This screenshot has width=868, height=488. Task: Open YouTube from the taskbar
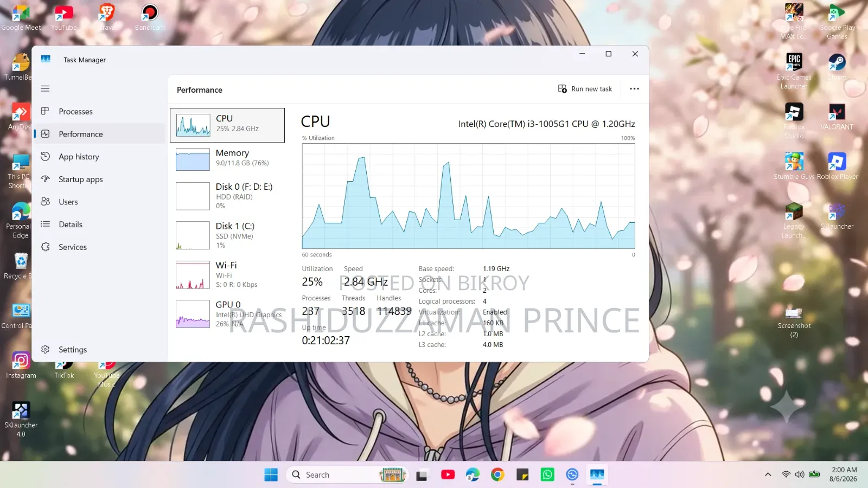point(448,475)
